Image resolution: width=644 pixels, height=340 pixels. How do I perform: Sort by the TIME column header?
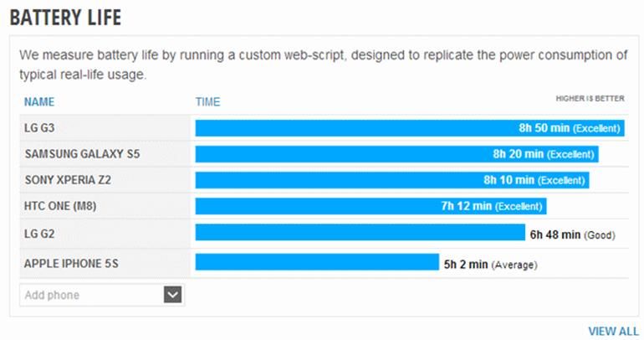click(x=207, y=102)
